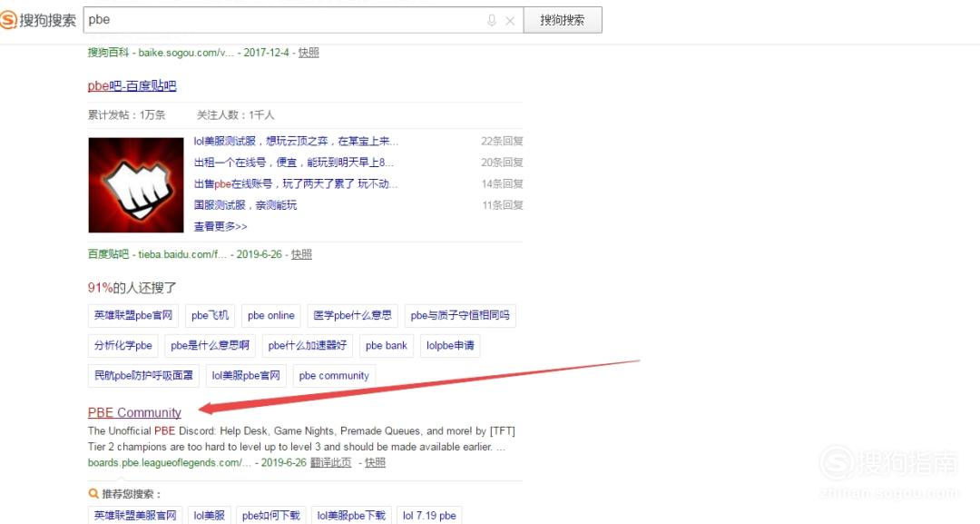
Task: Select related search 分析化学pbe
Action: 123,345
